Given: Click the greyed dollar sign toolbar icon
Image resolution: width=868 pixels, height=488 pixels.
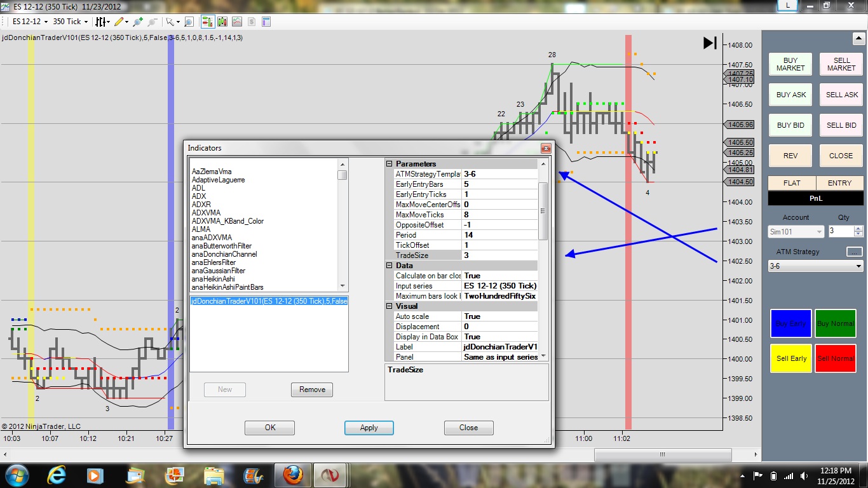Looking at the screenshot, I should 252,22.
